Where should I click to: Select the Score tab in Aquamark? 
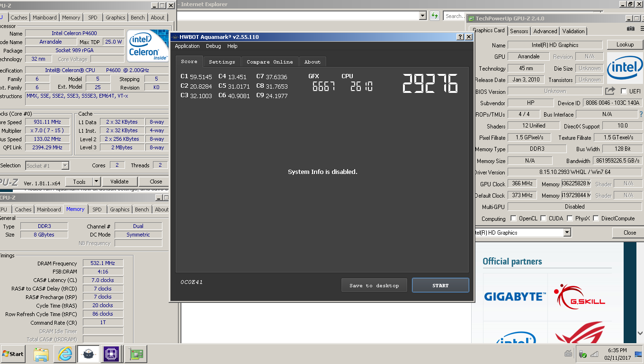pos(189,61)
